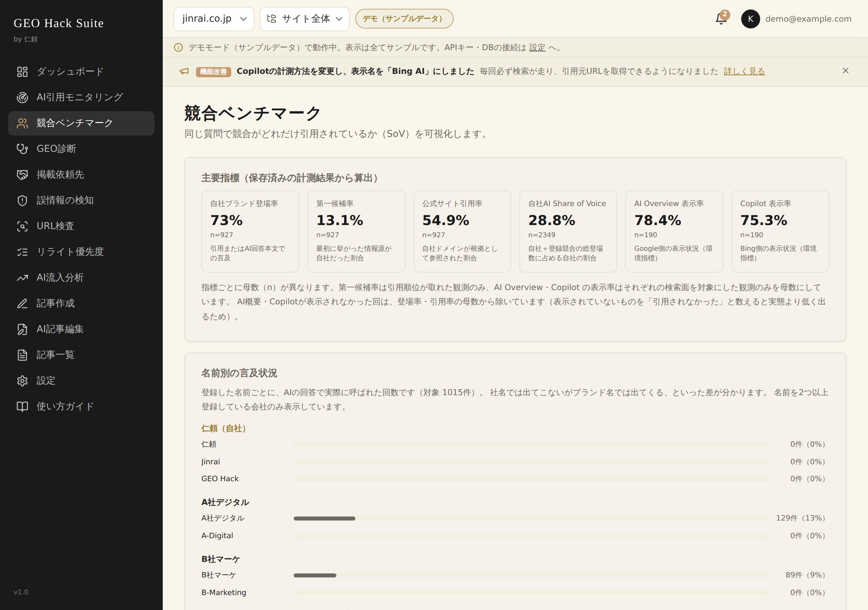This screenshot has height=610, width=868.
Task: Open the jinrai.co.jp domain dropdown
Action: point(214,19)
